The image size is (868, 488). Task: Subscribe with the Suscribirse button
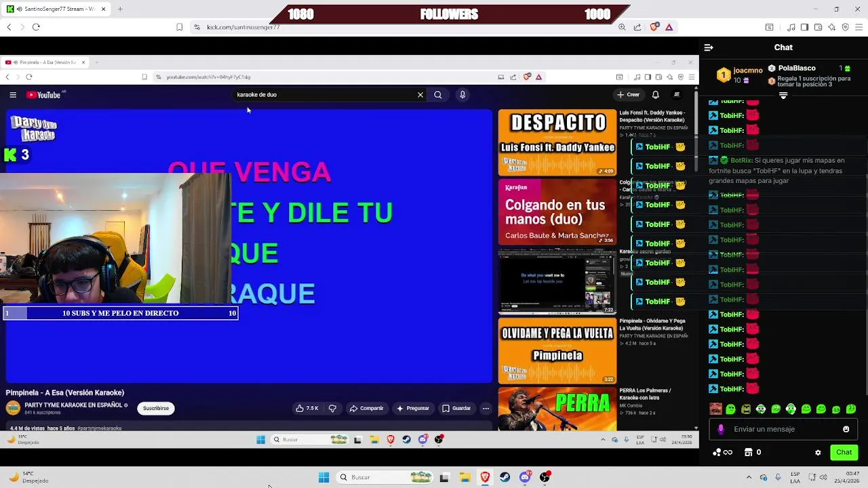pyautogui.click(x=156, y=408)
